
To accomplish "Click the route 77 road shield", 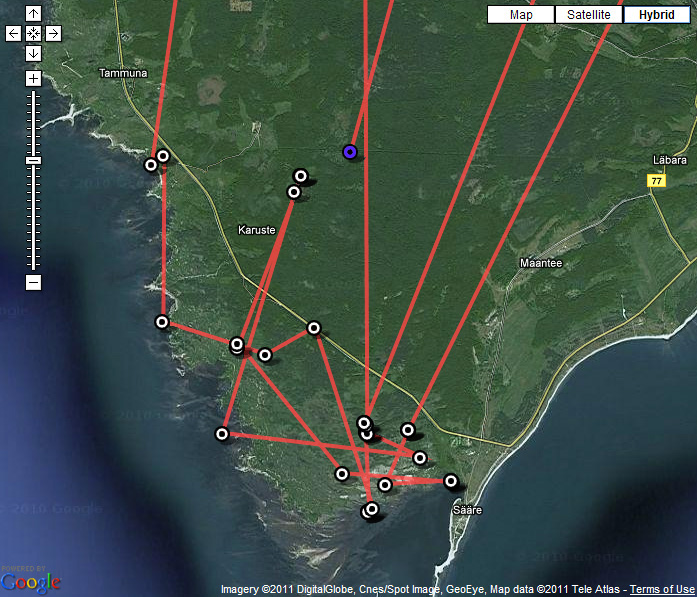I will click(x=656, y=181).
